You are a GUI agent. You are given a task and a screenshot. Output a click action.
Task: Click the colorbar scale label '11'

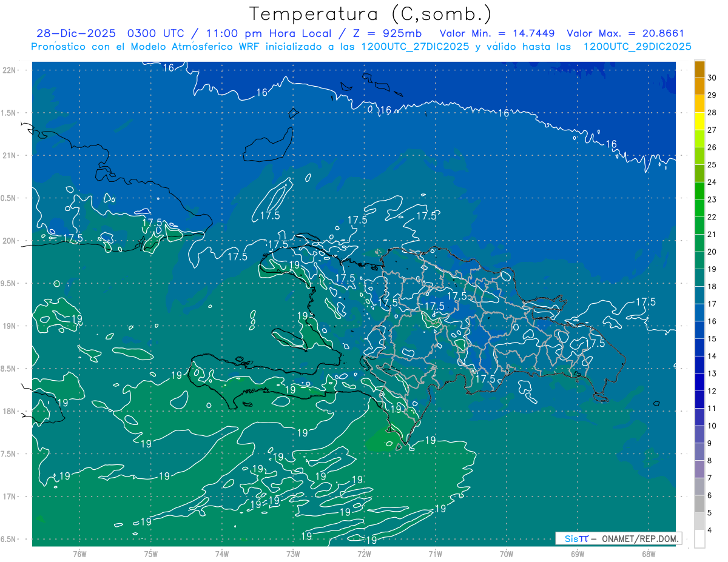pos(712,409)
